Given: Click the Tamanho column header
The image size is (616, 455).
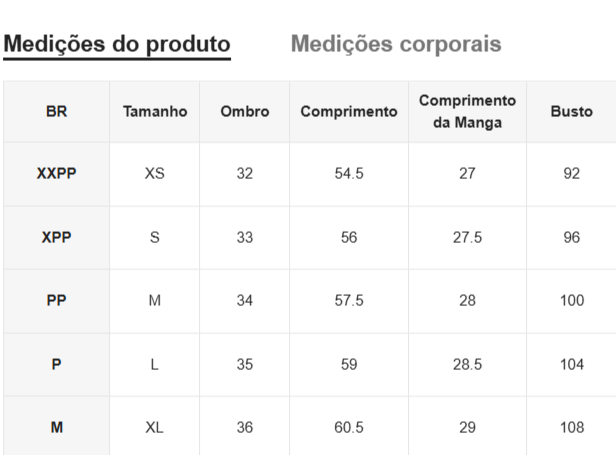Looking at the screenshot, I should click(155, 112).
